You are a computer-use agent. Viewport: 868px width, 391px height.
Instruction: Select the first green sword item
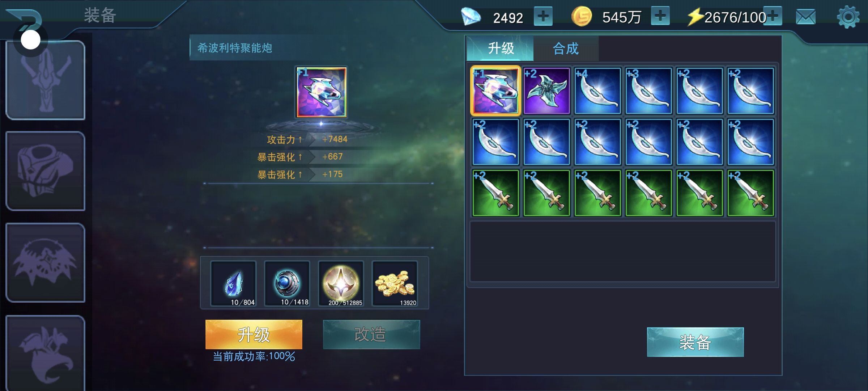point(495,193)
